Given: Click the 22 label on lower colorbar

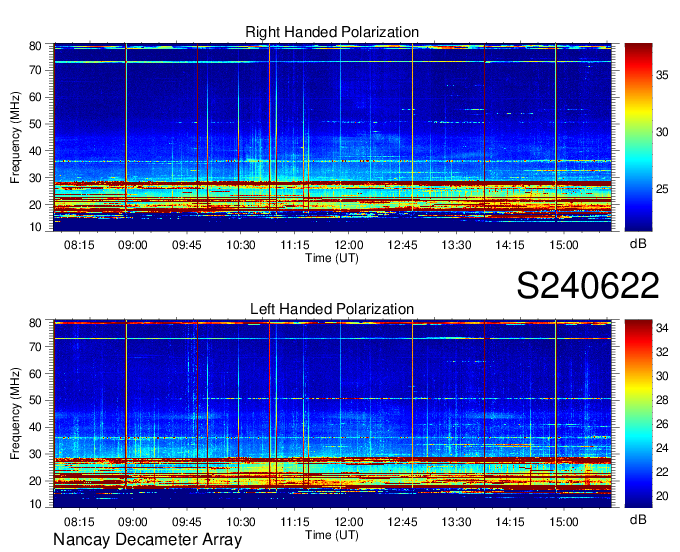Looking at the screenshot, I should (x=662, y=472).
